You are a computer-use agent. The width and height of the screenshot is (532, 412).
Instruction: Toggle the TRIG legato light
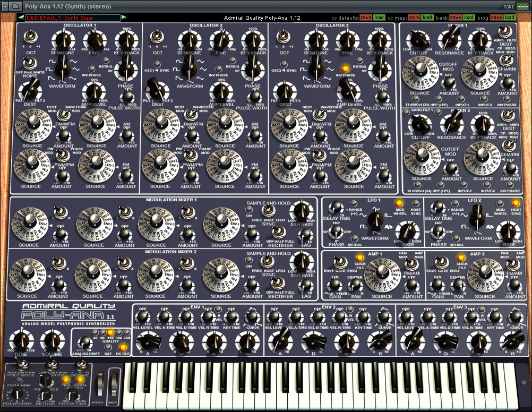pyautogui.click(x=66, y=380)
